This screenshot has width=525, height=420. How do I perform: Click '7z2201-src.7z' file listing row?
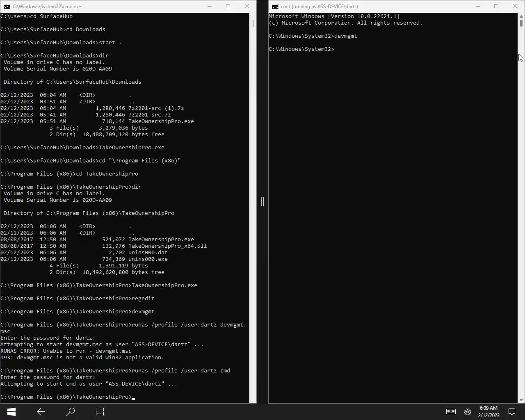pos(85,114)
